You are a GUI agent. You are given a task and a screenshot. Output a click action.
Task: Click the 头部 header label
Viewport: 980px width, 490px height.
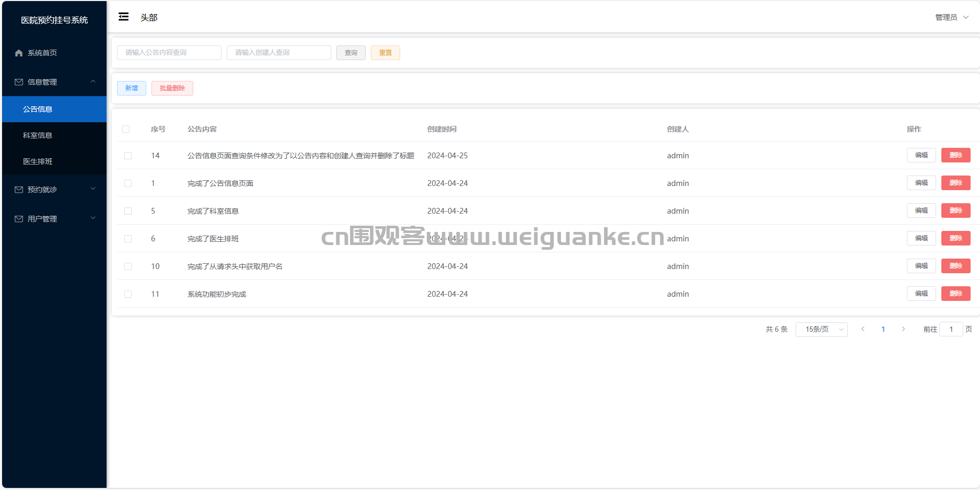click(x=149, y=17)
